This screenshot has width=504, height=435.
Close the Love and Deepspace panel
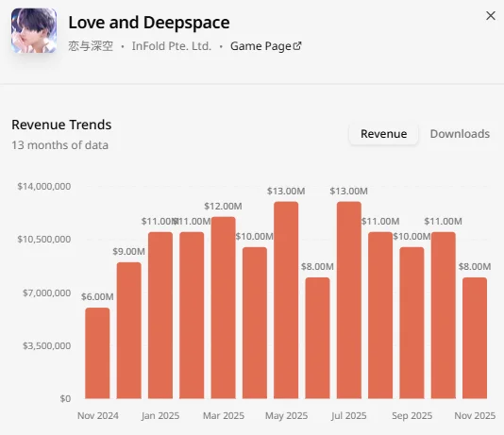click(x=491, y=16)
